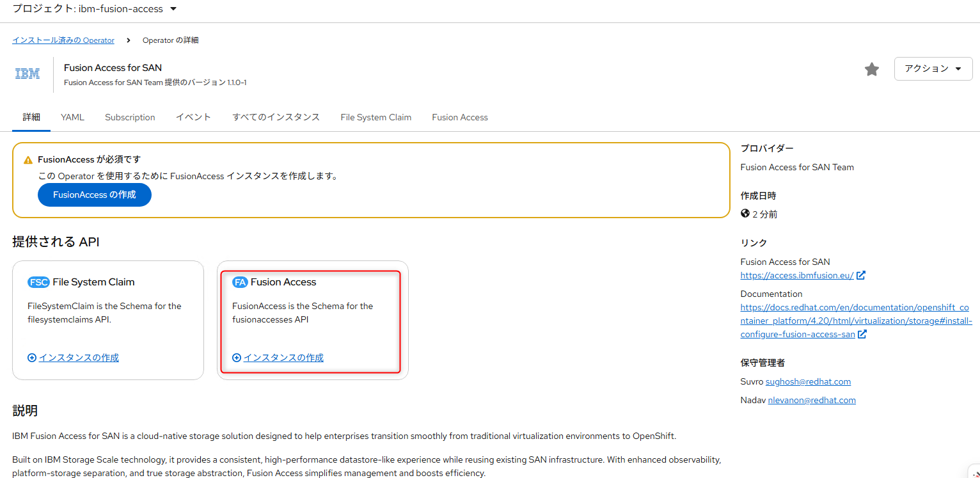Click the '2 分前' creation time
Viewport: 980px width, 478px height.
pos(765,214)
